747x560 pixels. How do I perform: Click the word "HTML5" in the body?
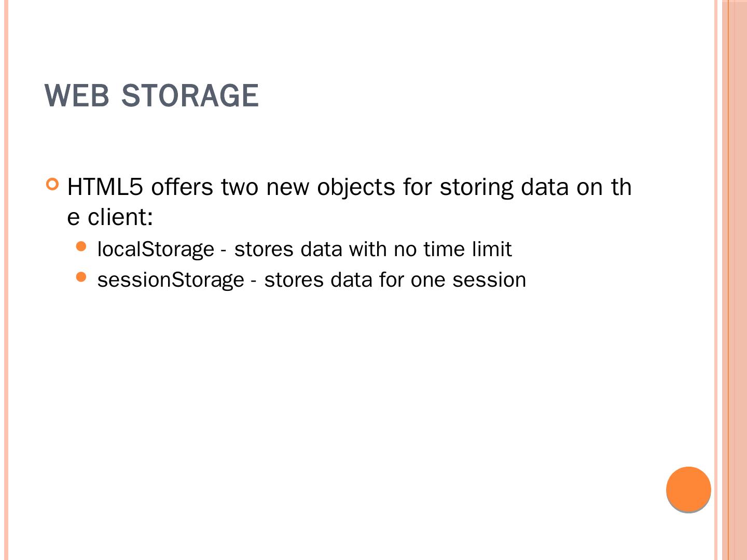(105, 187)
